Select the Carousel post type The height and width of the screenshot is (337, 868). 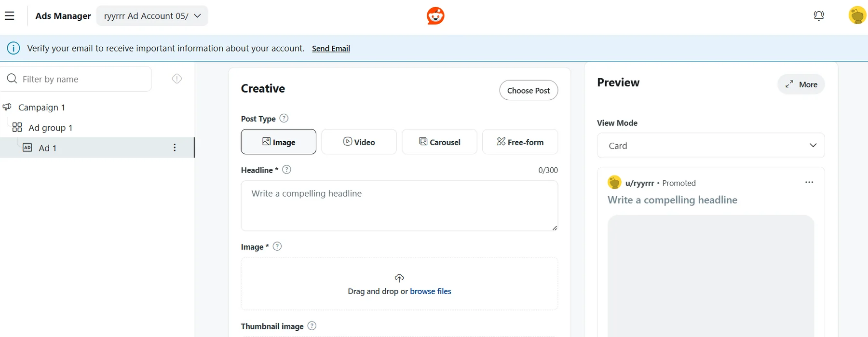[x=439, y=142]
